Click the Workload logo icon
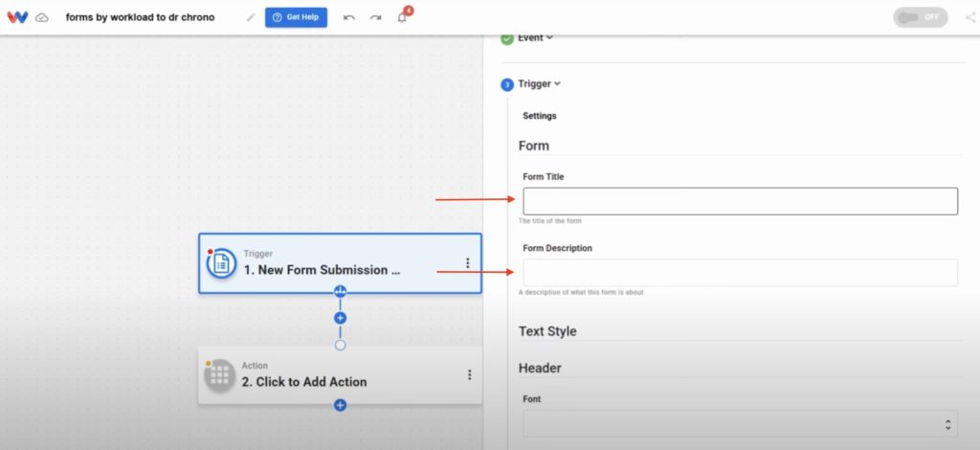The height and width of the screenshot is (450, 980). [17, 17]
